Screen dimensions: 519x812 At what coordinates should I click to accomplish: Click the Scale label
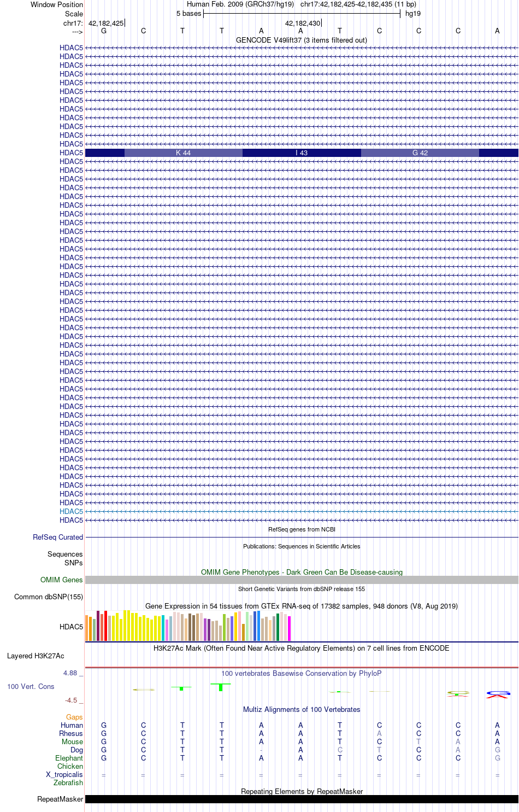[x=74, y=14]
